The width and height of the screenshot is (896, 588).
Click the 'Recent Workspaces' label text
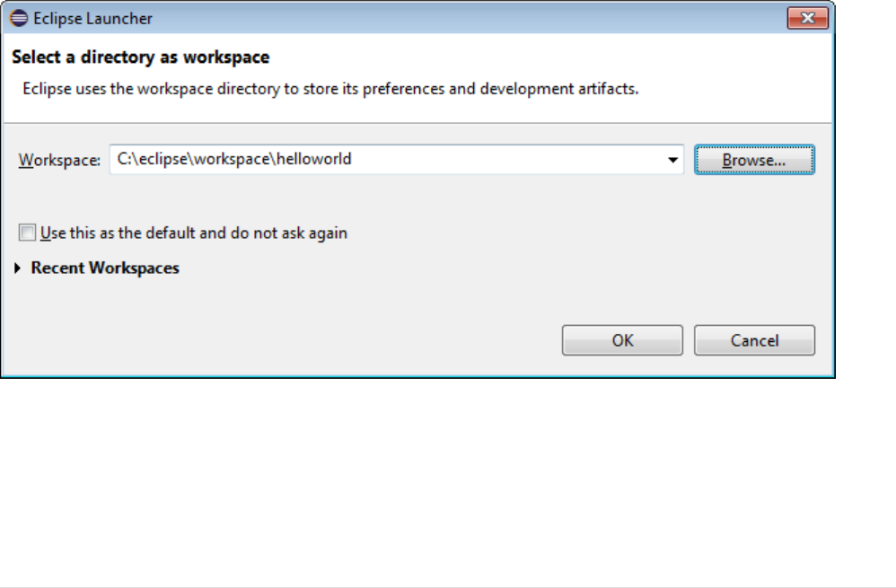[x=105, y=268]
